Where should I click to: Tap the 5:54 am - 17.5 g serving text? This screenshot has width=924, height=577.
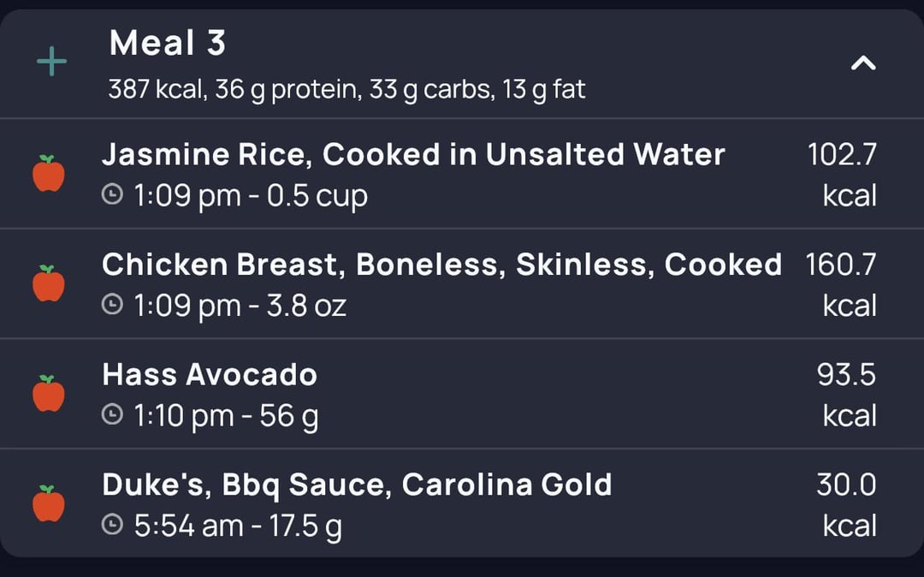pos(238,526)
